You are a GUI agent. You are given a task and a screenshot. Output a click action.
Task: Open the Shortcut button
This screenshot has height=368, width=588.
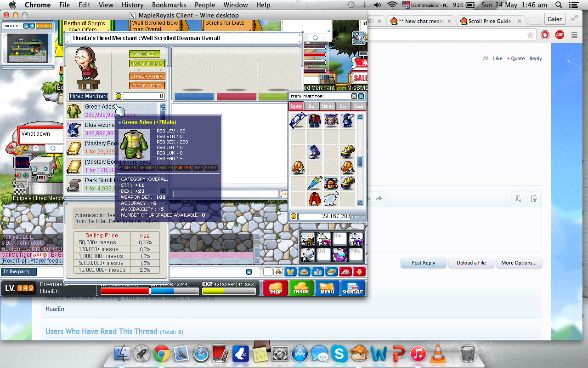pyautogui.click(x=352, y=288)
